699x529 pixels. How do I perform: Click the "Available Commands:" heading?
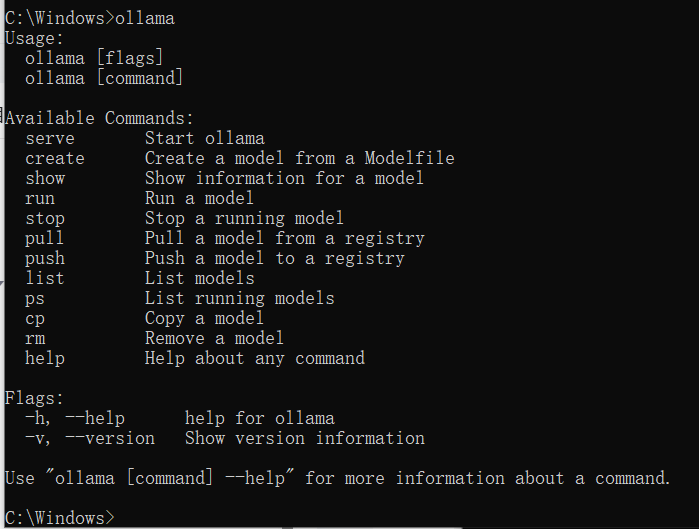click(x=99, y=118)
